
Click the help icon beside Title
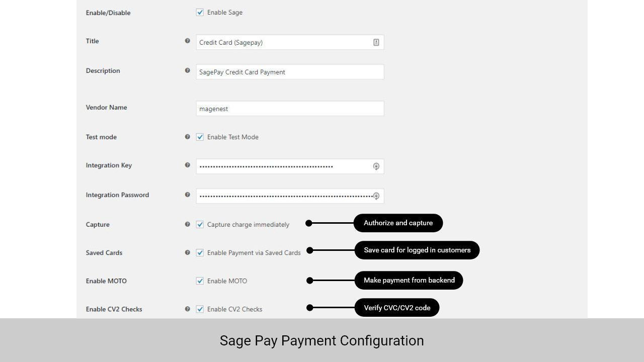click(x=188, y=41)
